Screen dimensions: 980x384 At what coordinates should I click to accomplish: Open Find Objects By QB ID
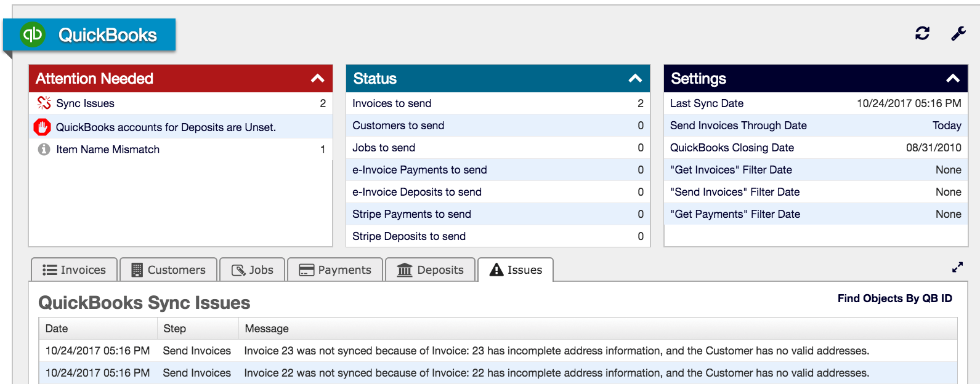[x=894, y=298]
